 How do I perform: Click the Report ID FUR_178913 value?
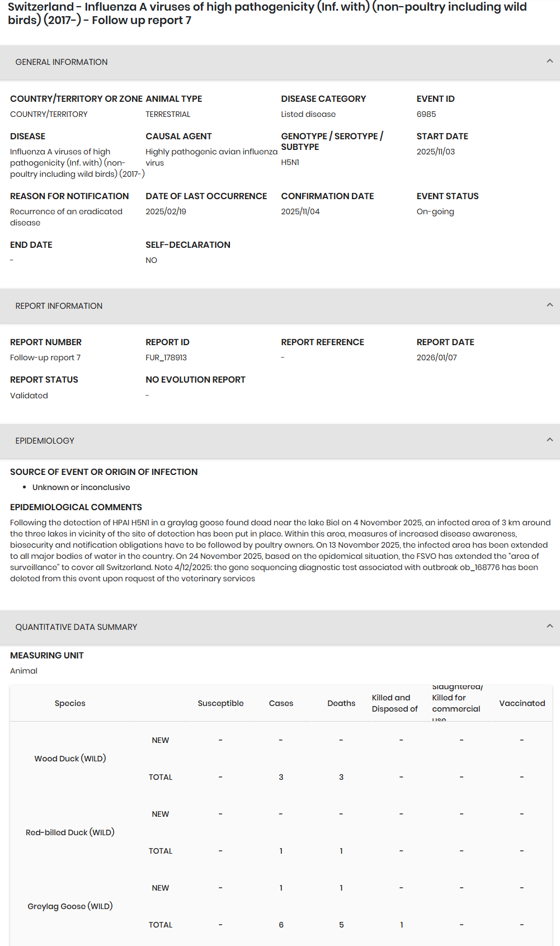coord(166,357)
